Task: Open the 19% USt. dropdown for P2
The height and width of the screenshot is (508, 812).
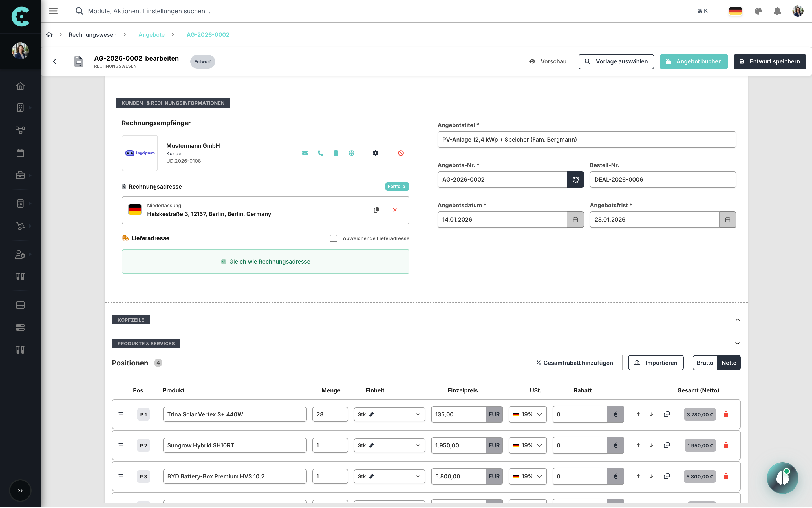Action: point(528,445)
